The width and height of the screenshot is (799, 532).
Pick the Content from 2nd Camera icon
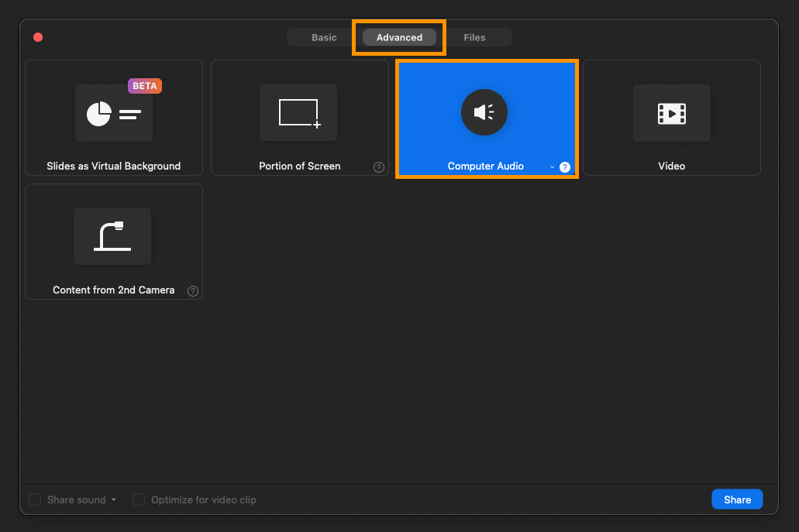click(112, 236)
